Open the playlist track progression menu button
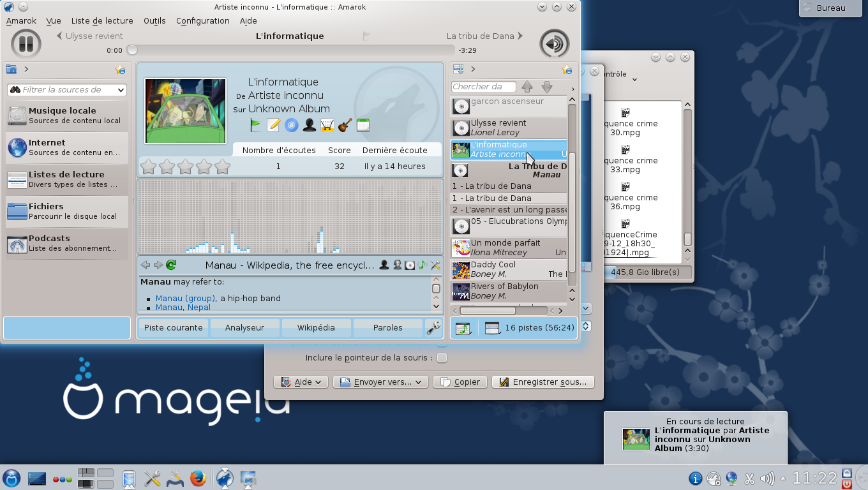Viewport: 868px width, 490px height. point(463,328)
